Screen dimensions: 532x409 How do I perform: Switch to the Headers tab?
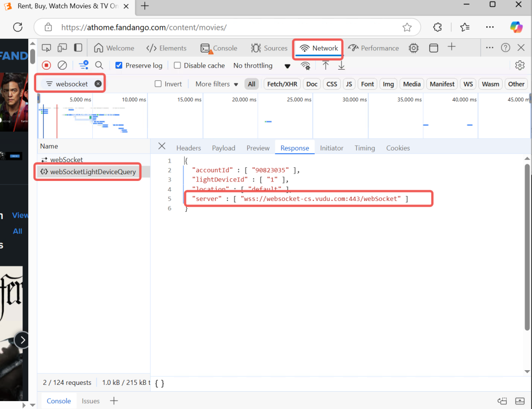(188, 148)
